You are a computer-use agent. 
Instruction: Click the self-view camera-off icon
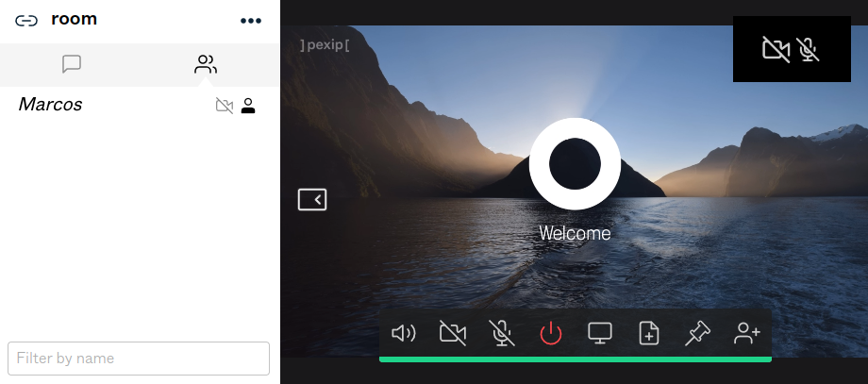coord(776,49)
